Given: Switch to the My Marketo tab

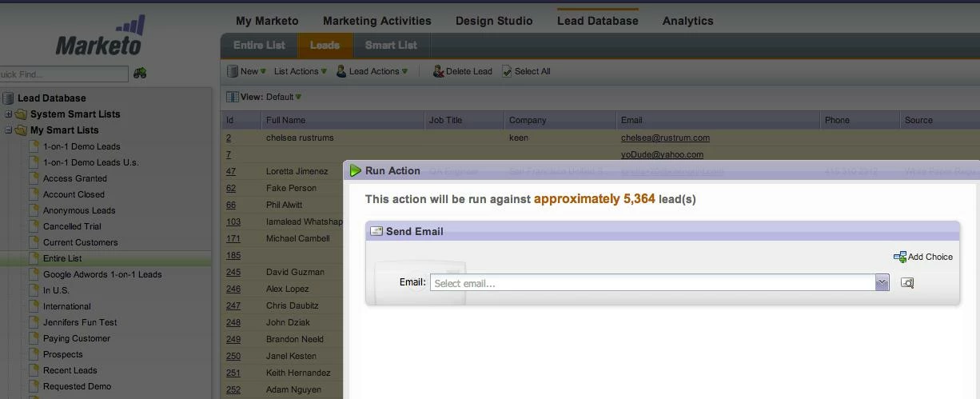Looking at the screenshot, I should tap(267, 21).
